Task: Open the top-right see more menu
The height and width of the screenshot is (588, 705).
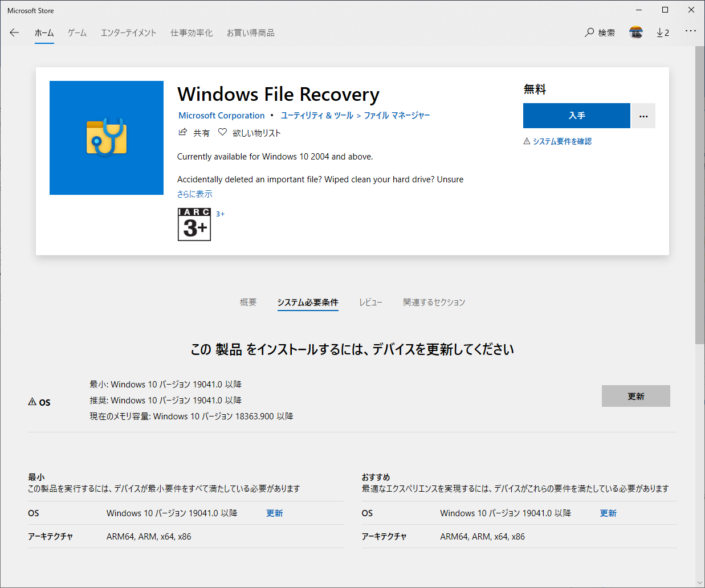Action: tap(690, 31)
